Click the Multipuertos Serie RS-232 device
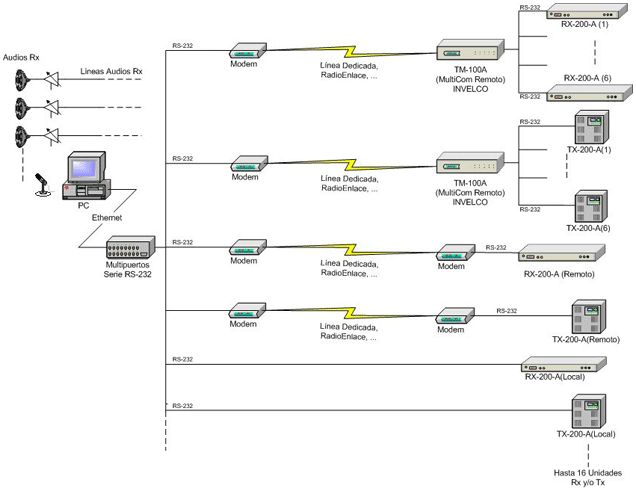This screenshot has height=495, width=636. (131, 247)
